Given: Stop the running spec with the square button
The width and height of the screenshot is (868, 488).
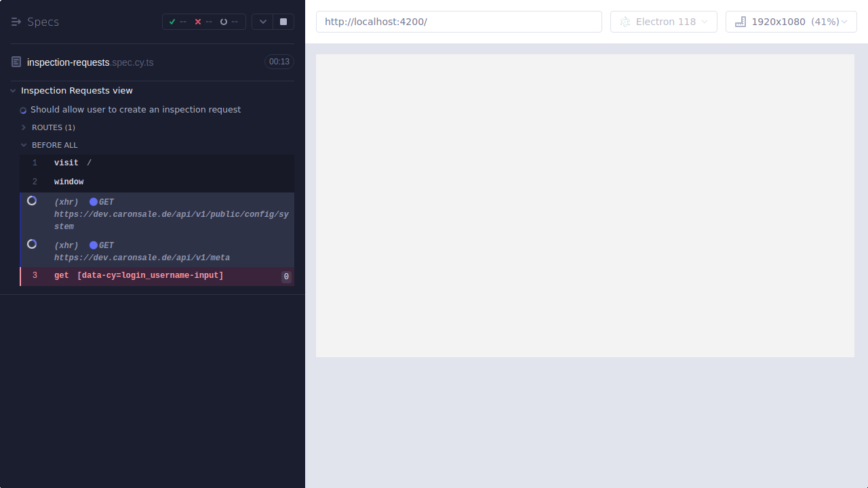Looking at the screenshot, I should [x=284, y=21].
